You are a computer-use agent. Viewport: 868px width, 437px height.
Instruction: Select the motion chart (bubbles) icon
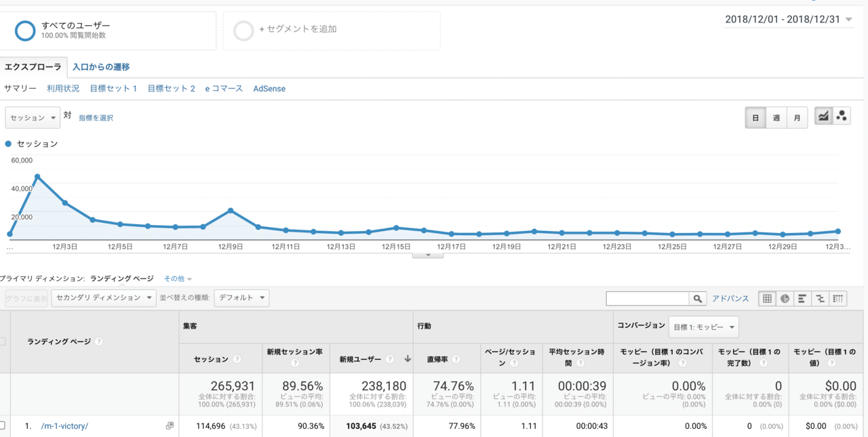842,117
